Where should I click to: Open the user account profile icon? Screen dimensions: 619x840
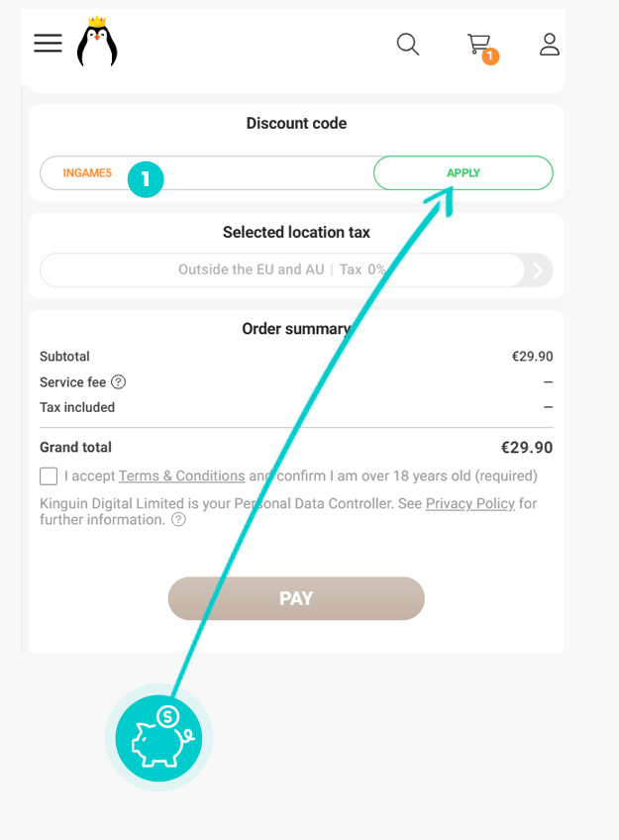pos(550,44)
